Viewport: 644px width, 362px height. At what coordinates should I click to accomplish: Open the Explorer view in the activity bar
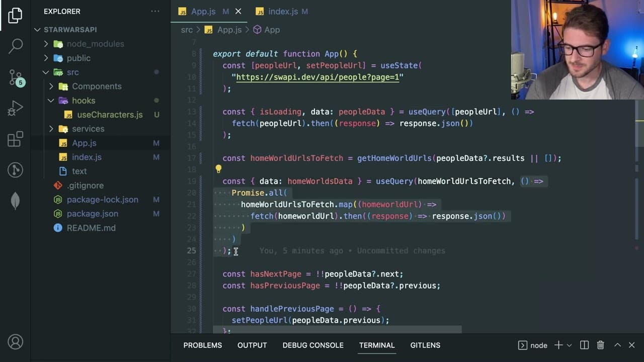click(x=15, y=15)
